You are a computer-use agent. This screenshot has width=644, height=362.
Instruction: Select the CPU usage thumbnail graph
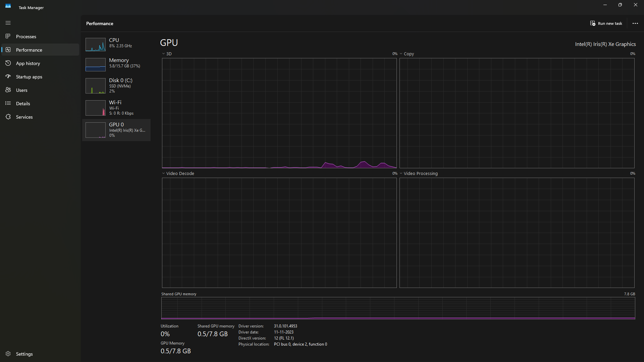pyautogui.click(x=96, y=44)
